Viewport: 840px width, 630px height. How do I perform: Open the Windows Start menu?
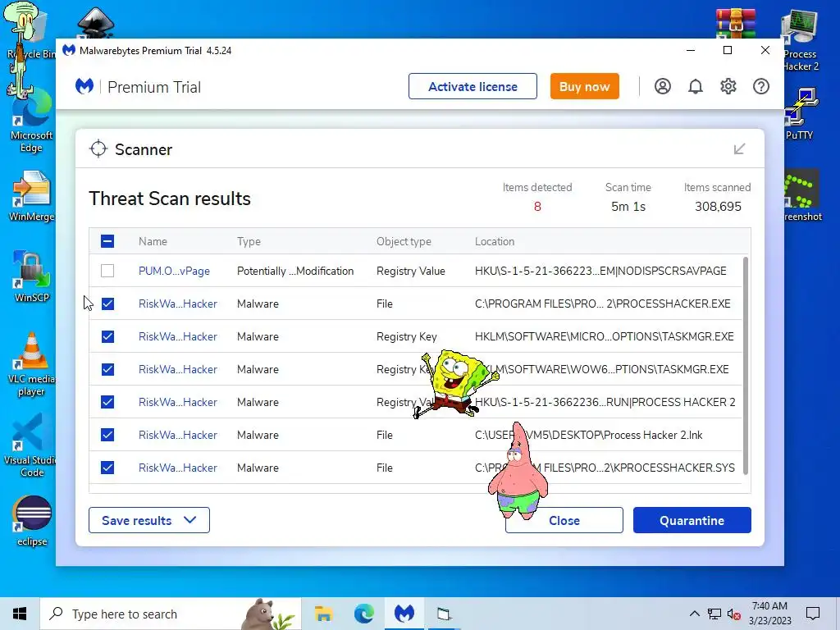click(x=20, y=614)
